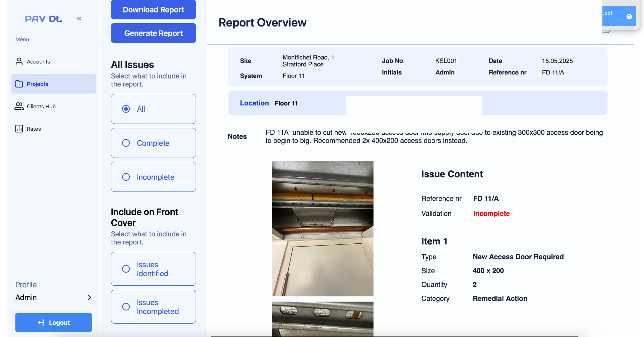The image size is (644, 337).
Task: Open the Projects menu item
Action: point(54,84)
